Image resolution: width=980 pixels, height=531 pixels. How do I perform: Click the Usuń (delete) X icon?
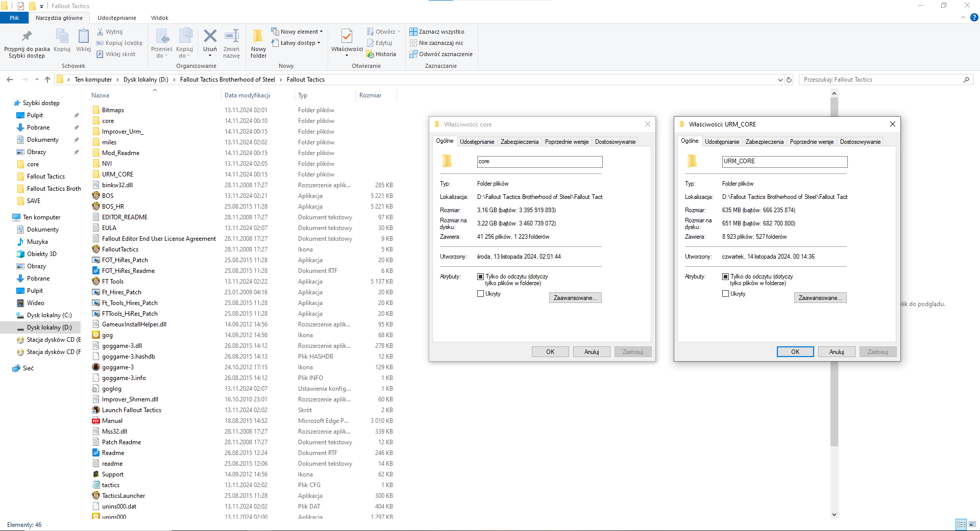(x=210, y=36)
